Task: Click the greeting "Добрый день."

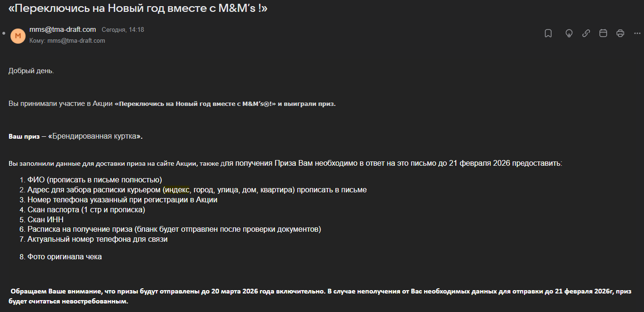Action: pos(31,71)
